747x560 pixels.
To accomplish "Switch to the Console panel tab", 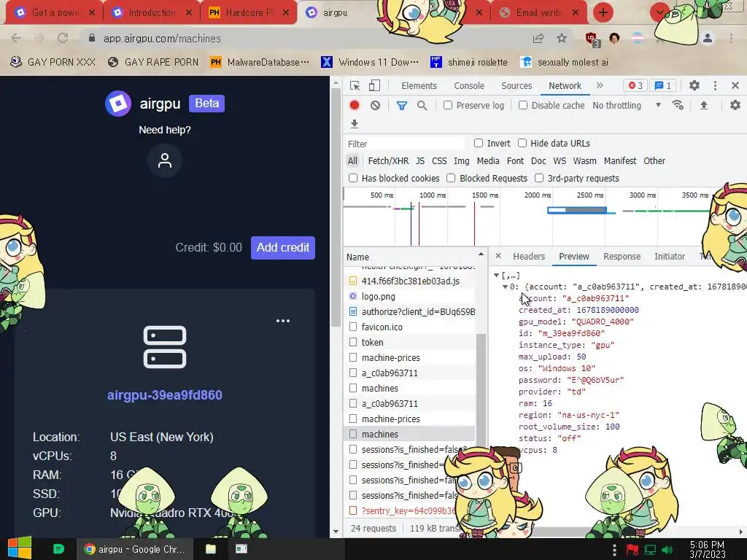I will (469, 86).
